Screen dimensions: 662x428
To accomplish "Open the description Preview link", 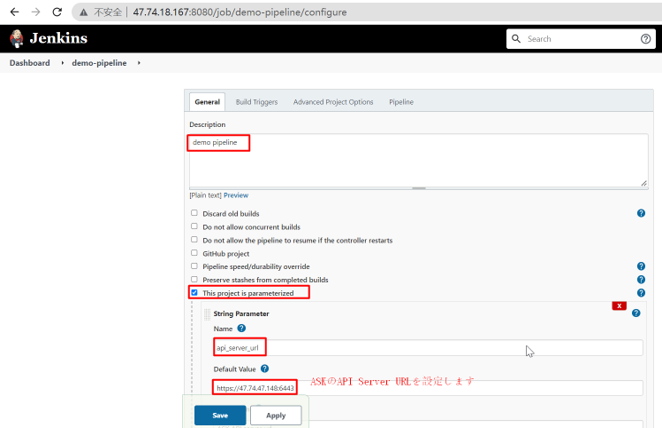I will (236, 195).
